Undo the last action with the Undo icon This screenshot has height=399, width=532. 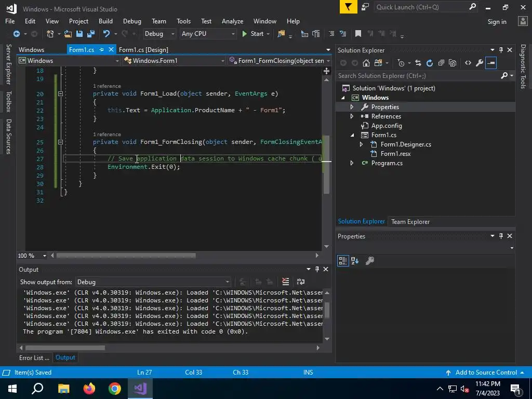pos(107,34)
